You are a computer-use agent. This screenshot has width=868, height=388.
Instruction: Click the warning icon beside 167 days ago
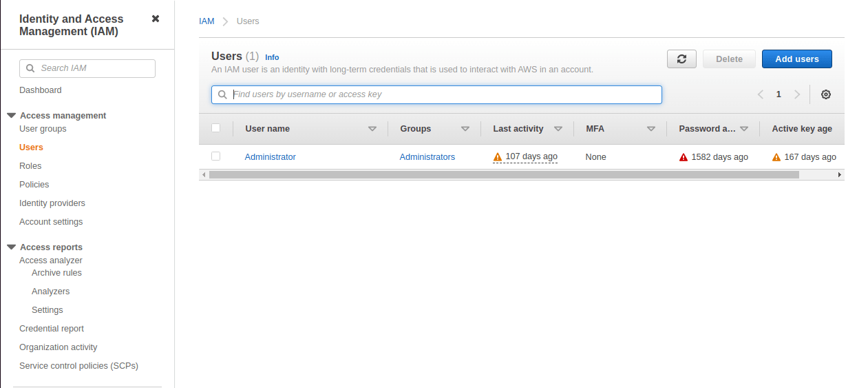(x=776, y=157)
